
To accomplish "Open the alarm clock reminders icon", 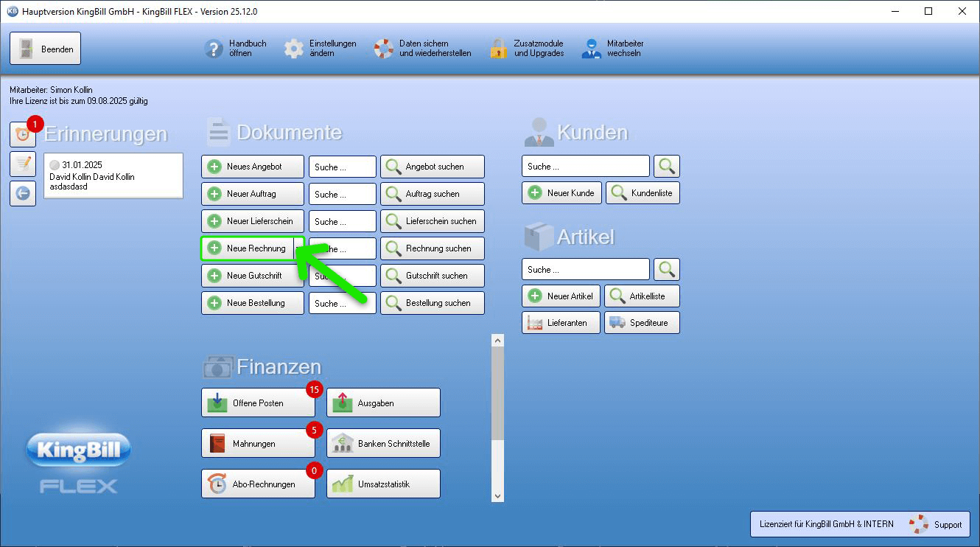I will tap(23, 134).
